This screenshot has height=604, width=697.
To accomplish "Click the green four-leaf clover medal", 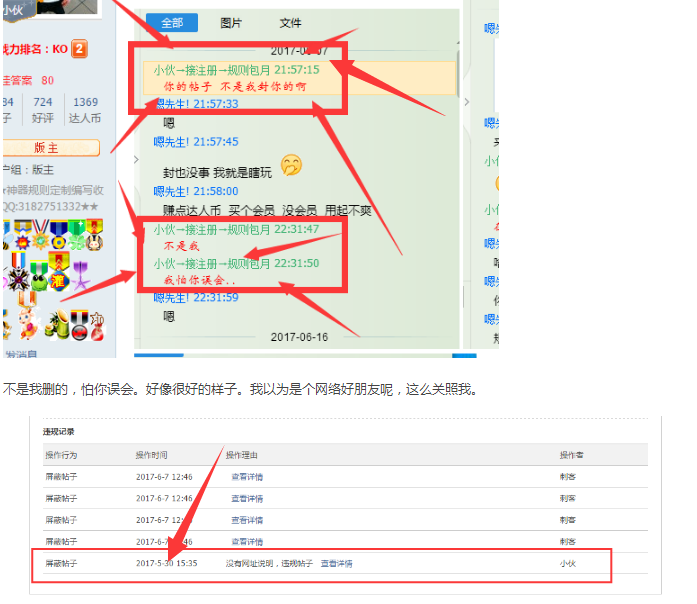I will [77, 234].
